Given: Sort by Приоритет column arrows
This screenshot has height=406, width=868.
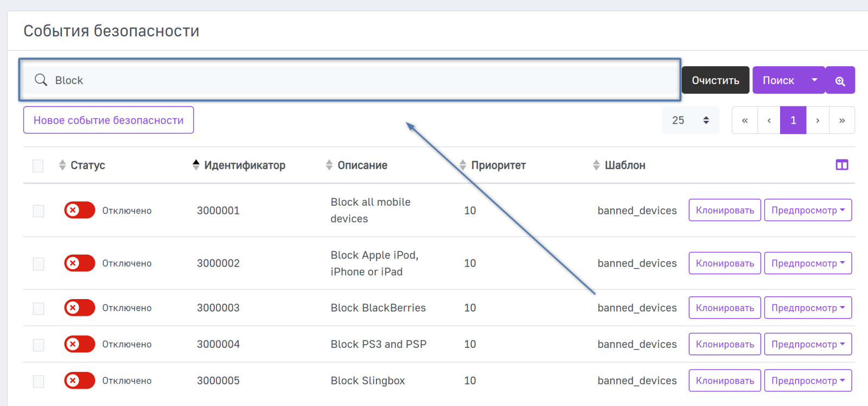Looking at the screenshot, I should click(x=463, y=165).
